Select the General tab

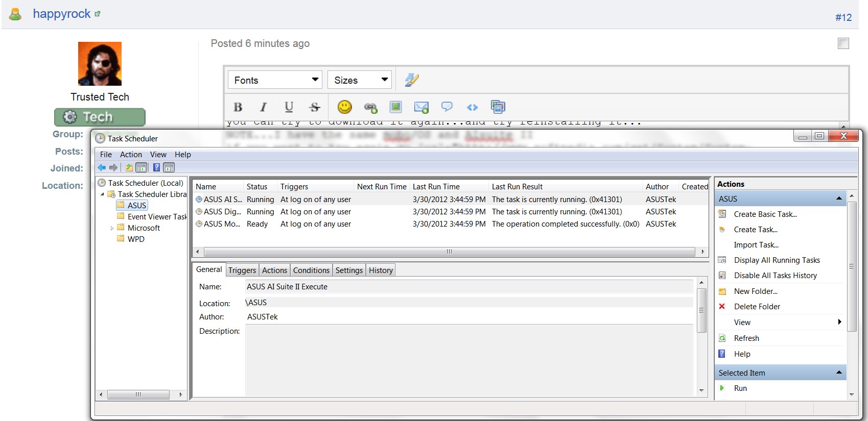pyautogui.click(x=209, y=269)
